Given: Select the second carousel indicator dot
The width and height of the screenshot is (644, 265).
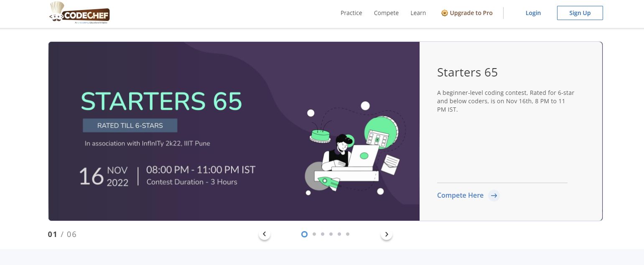Looking at the screenshot, I should (314, 234).
